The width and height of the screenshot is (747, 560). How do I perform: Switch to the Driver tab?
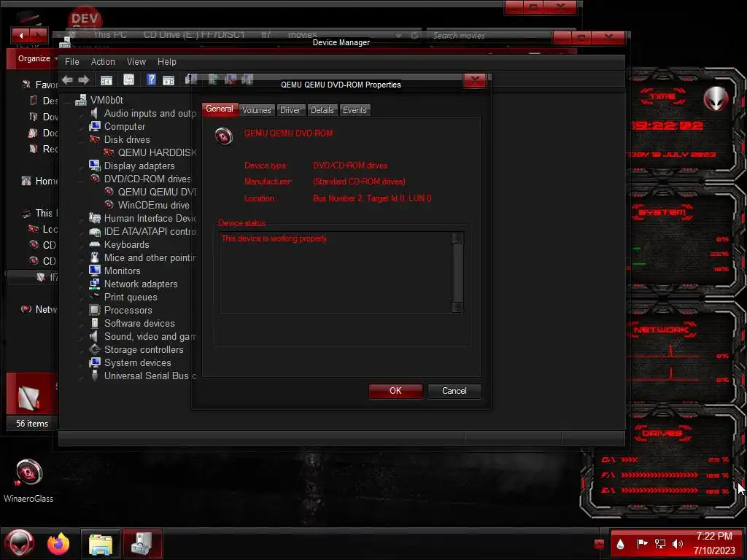(x=290, y=110)
